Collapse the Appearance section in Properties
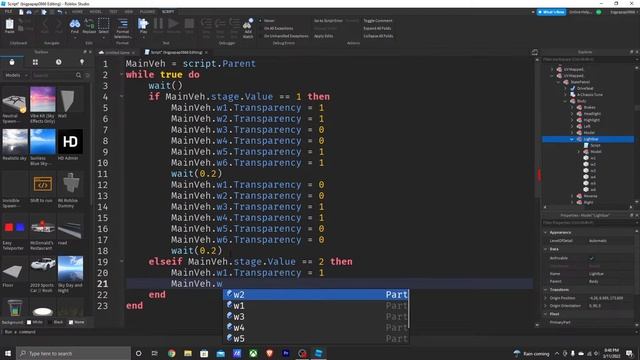 pos(546,232)
